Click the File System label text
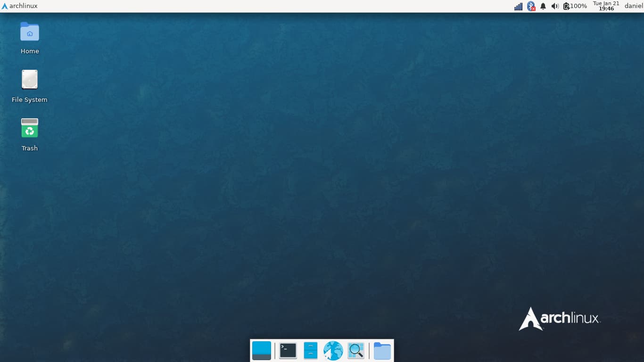Viewport: 644px width, 362px height. (30, 100)
